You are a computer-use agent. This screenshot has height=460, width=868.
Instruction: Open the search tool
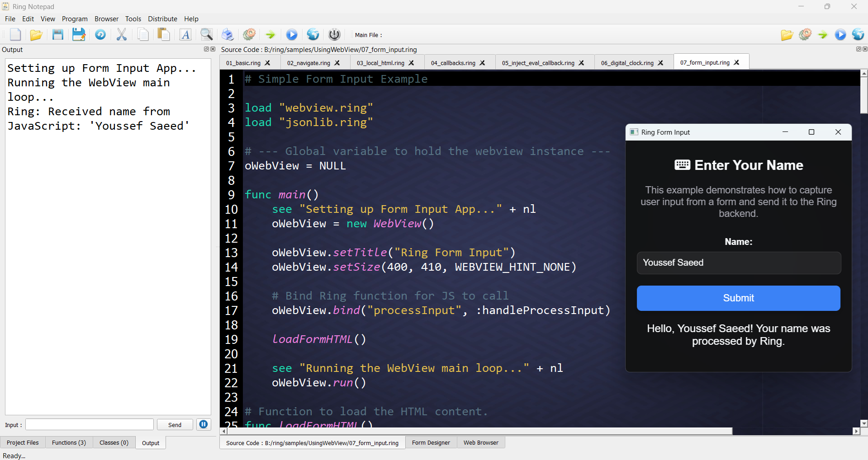tap(206, 34)
